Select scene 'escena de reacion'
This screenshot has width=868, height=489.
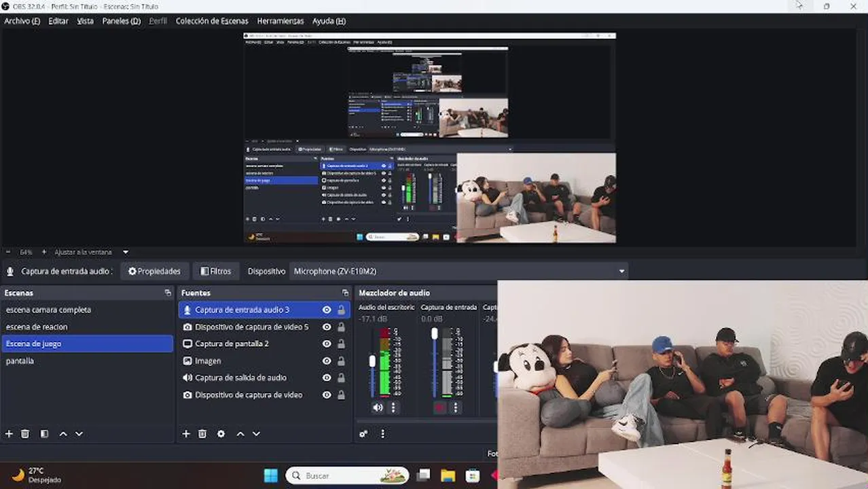tap(88, 327)
